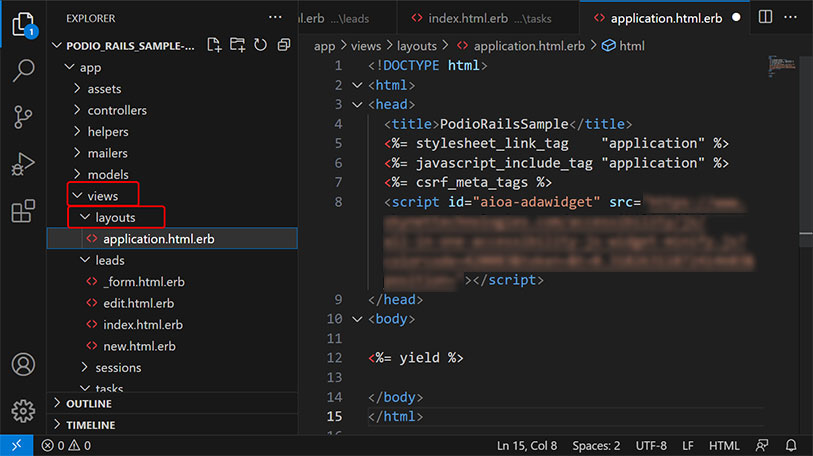Switch to index.html.erb tasks tab

(x=487, y=18)
